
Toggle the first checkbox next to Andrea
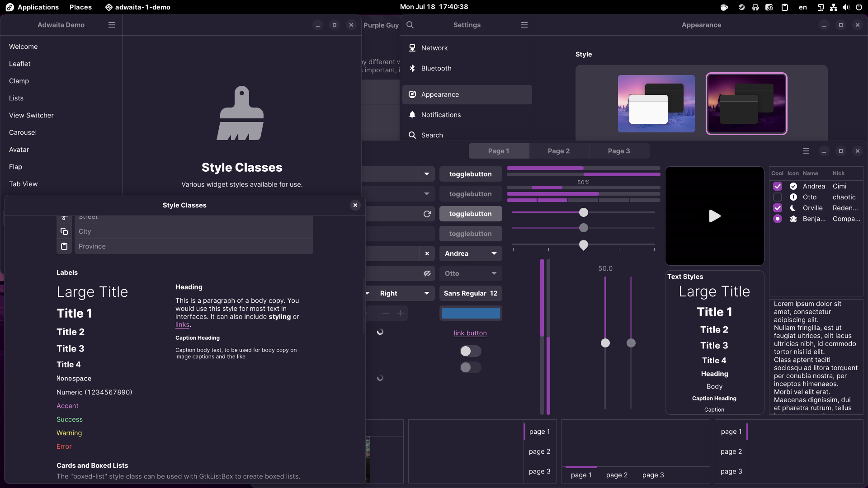[x=778, y=187]
